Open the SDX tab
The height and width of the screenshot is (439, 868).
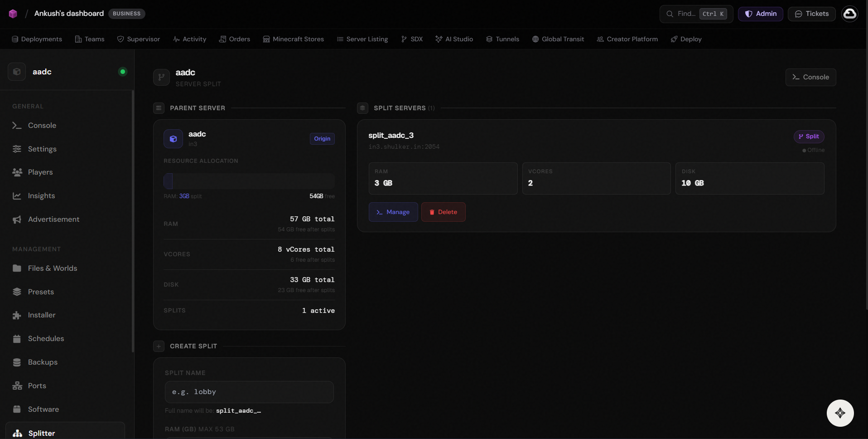tap(412, 39)
